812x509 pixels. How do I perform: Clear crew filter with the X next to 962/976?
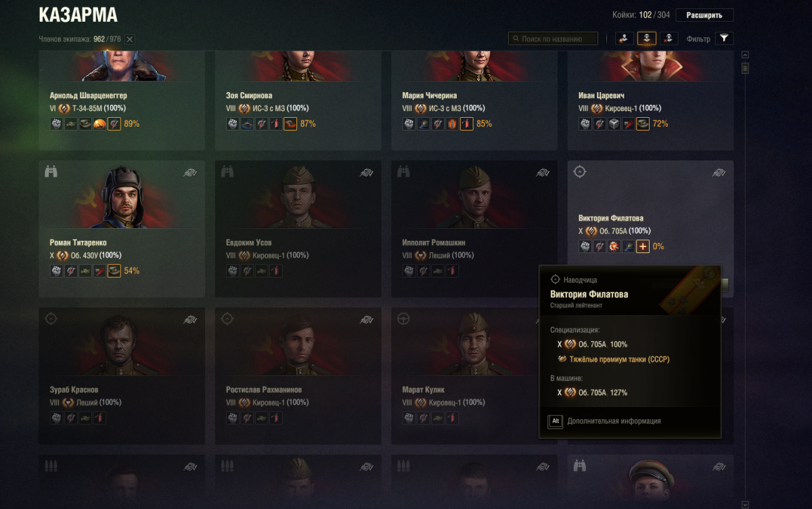130,39
